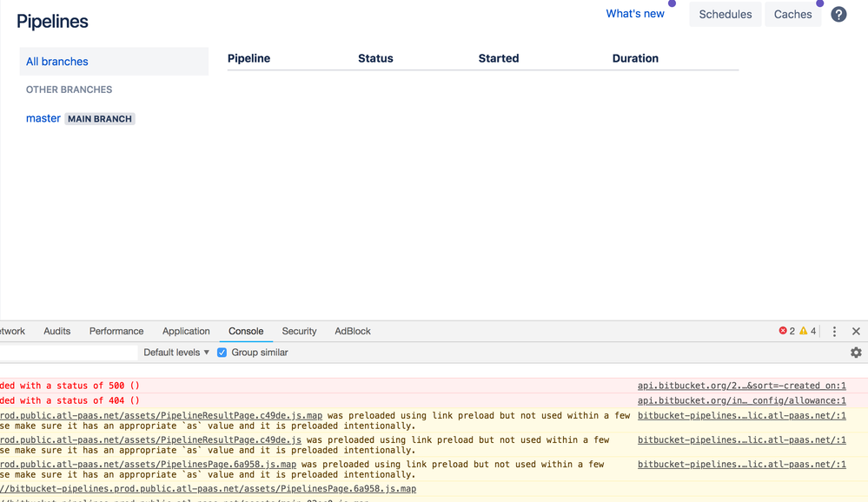This screenshot has width=868, height=502.
Task: Click the Schedules button
Action: pos(726,15)
